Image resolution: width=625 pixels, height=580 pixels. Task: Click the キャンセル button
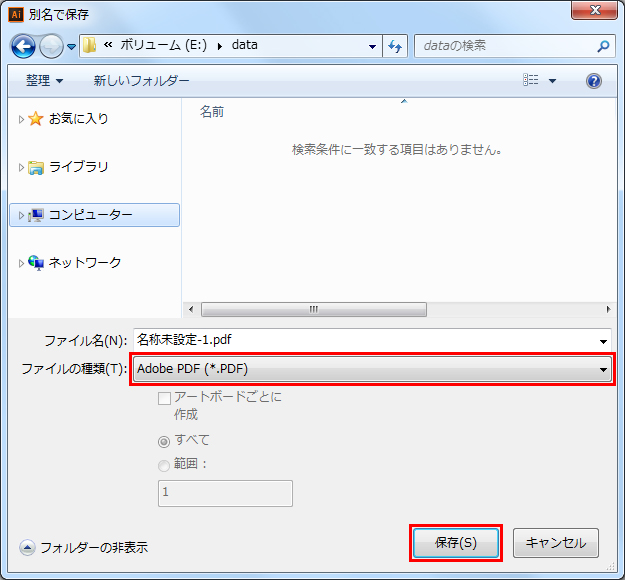[556, 543]
